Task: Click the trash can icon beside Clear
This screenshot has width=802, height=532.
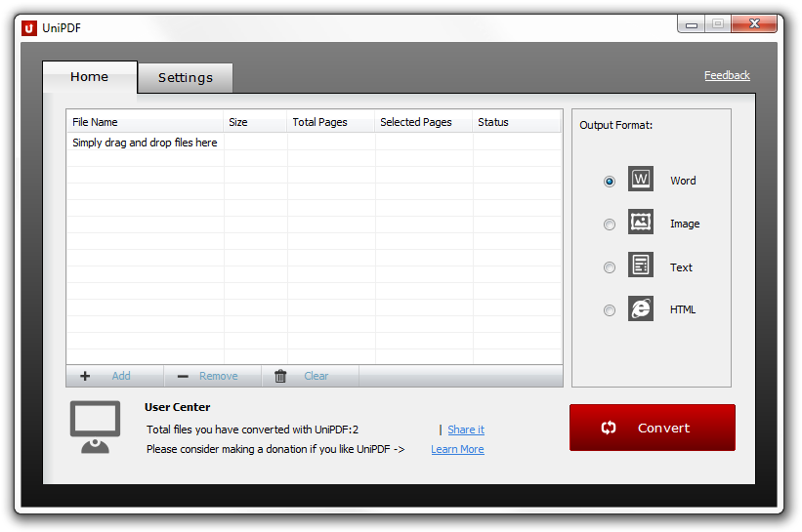Action: (x=280, y=376)
